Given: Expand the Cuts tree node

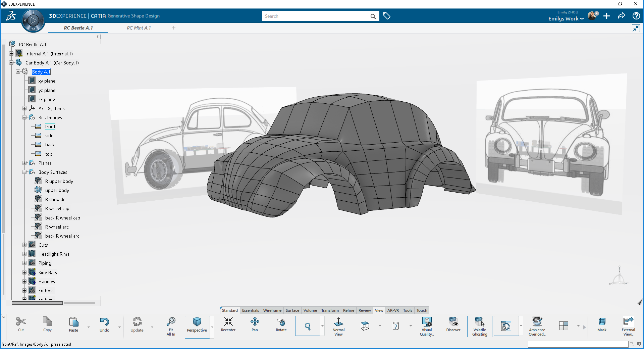Looking at the screenshot, I should click(24, 245).
